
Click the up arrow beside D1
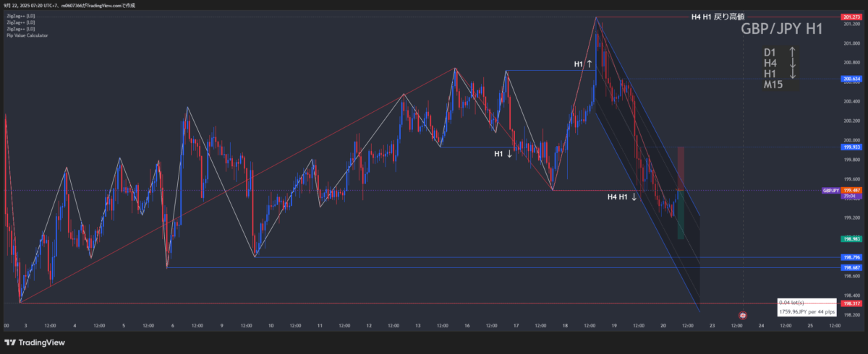click(792, 52)
